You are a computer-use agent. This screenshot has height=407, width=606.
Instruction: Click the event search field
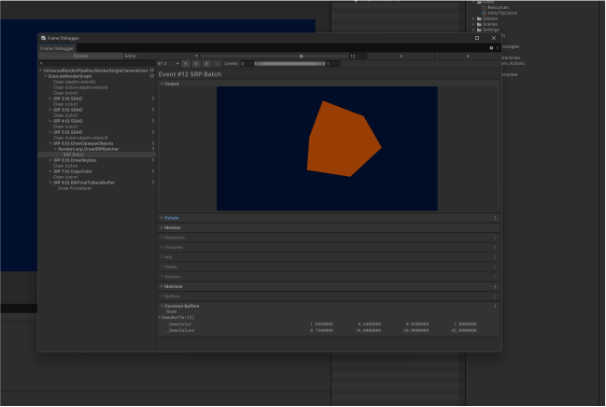[97, 63]
